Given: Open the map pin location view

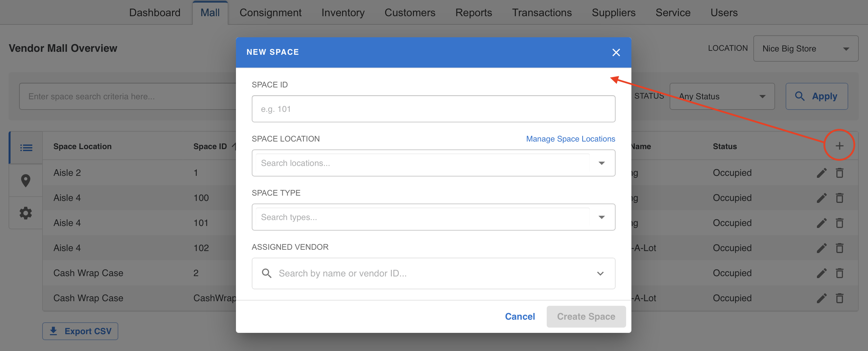Looking at the screenshot, I should [26, 180].
